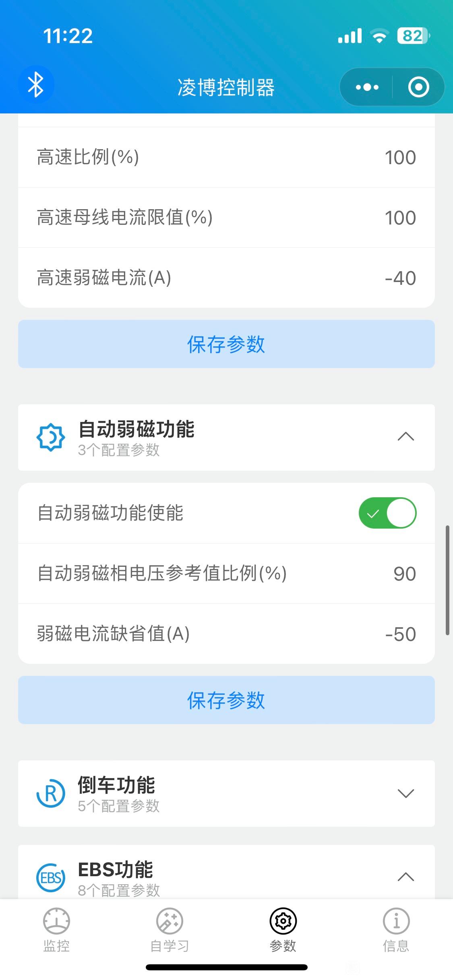Select the 参数 settings tab
453x980 pixels.
(283, 930)
